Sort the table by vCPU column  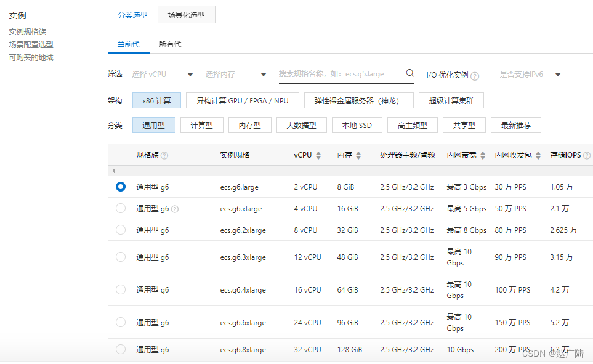pyautogui.click(x=318, y=155)
